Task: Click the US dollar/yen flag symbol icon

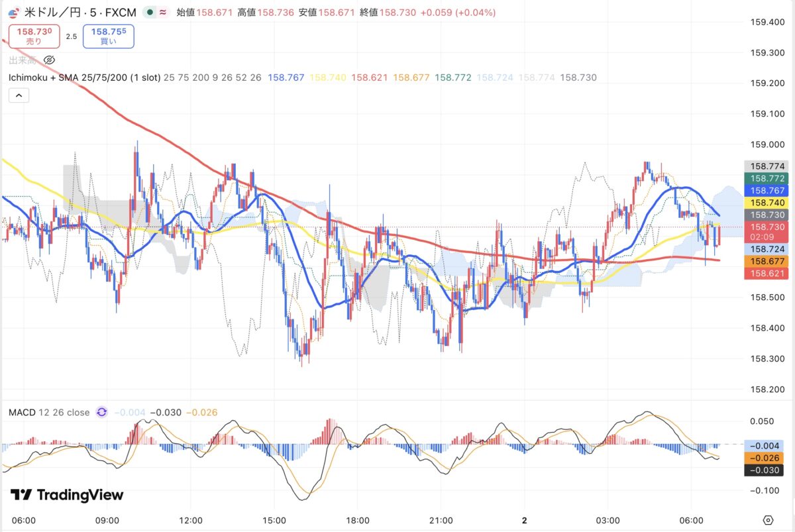Action: click(x=13, y=13)
